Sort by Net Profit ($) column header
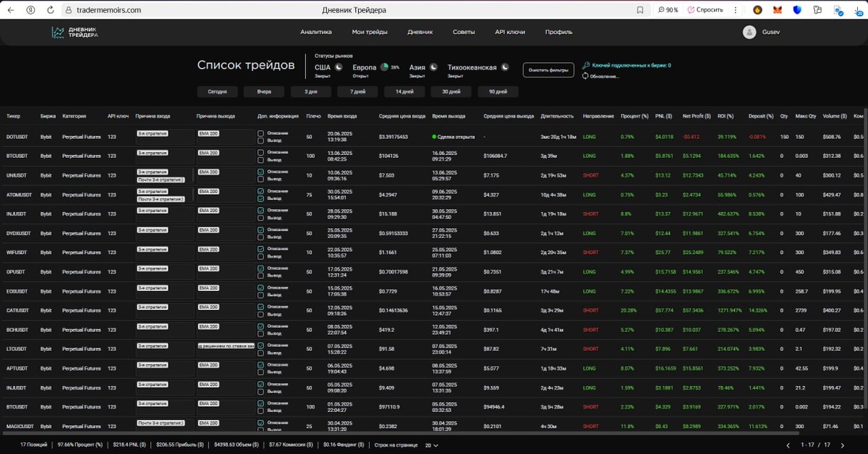Viewport: 868px width, 454px height. coord(697,116)
